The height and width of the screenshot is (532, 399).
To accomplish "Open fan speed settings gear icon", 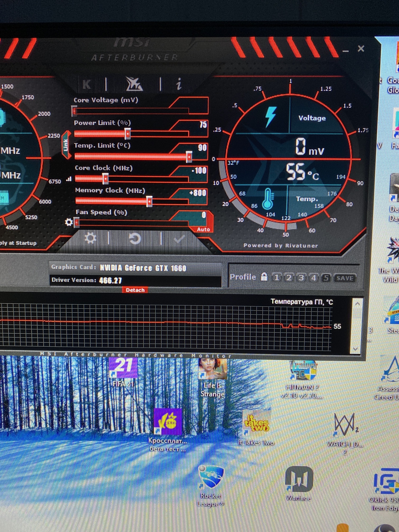I will [69, 222].
